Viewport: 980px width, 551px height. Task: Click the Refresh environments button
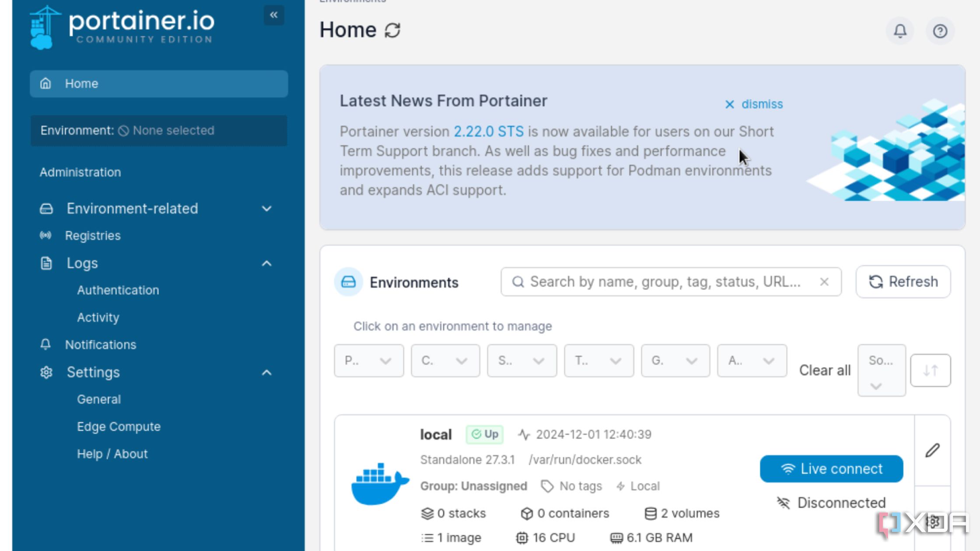click(x=903, y=282)
